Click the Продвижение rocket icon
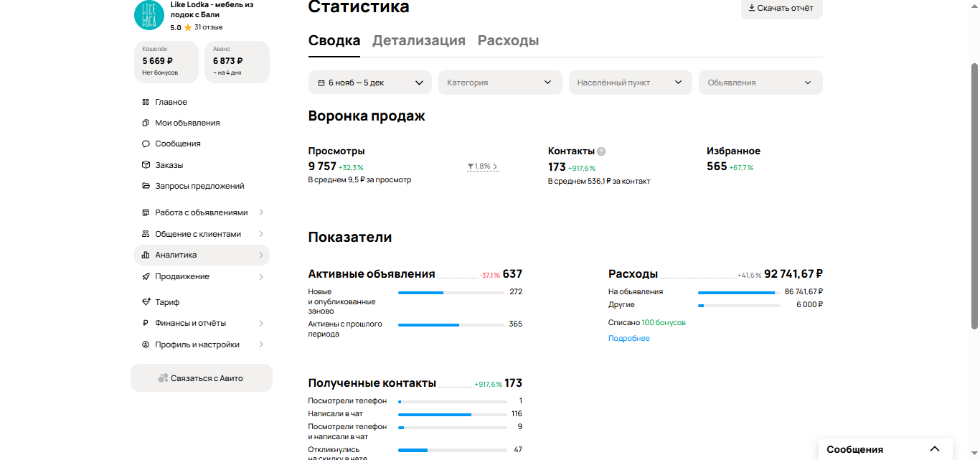 point(146,276)
